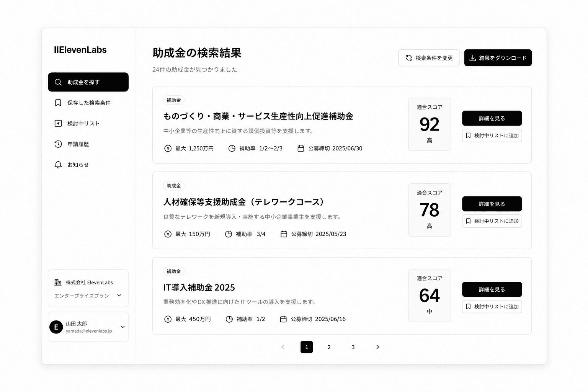Viewport: 588px width, 392px height.
Task: Click the bookmark icon in ものづくり card's 検討中リストに追加
Action: (x=468, y=136)
